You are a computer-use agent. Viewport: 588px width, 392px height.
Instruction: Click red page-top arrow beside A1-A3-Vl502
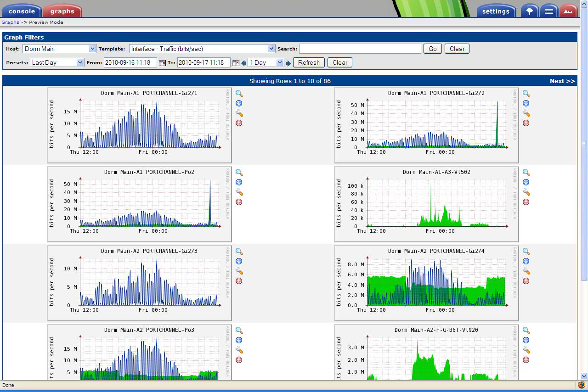tap(526, 202)
